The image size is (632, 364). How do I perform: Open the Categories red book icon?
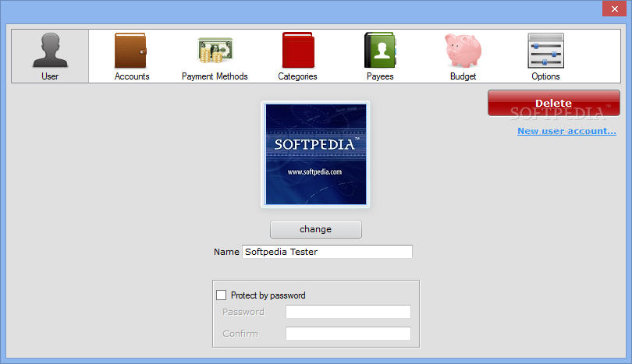tap(298, 50)
